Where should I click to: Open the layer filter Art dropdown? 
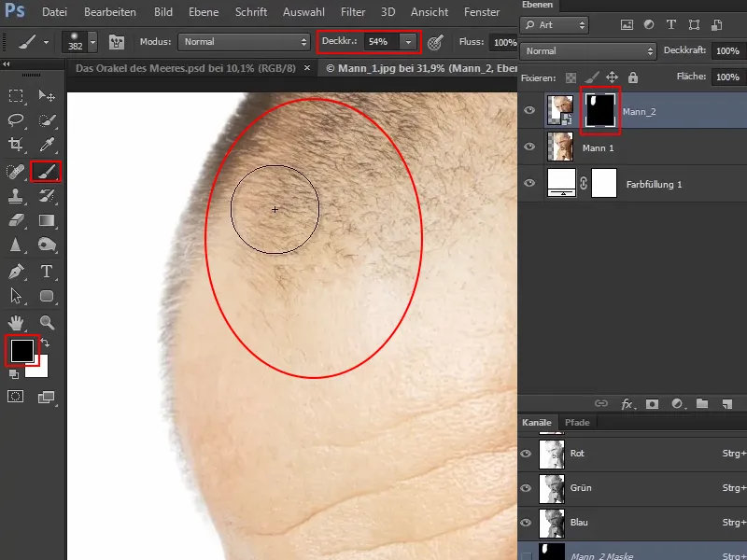pos(555,25)
